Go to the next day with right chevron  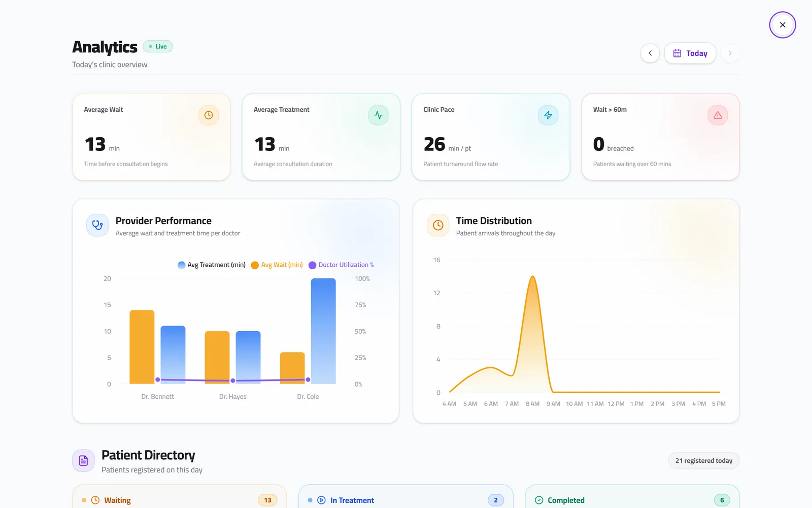[x=730, y=53]
